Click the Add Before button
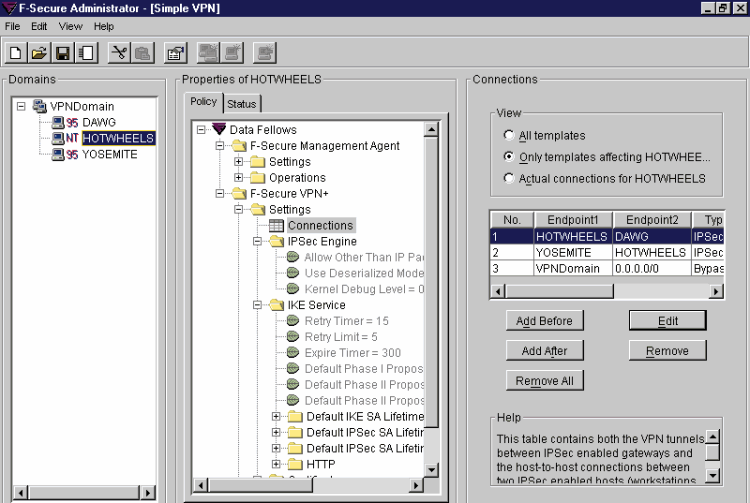This screenshot has width=750, height=503. point(544,321)
